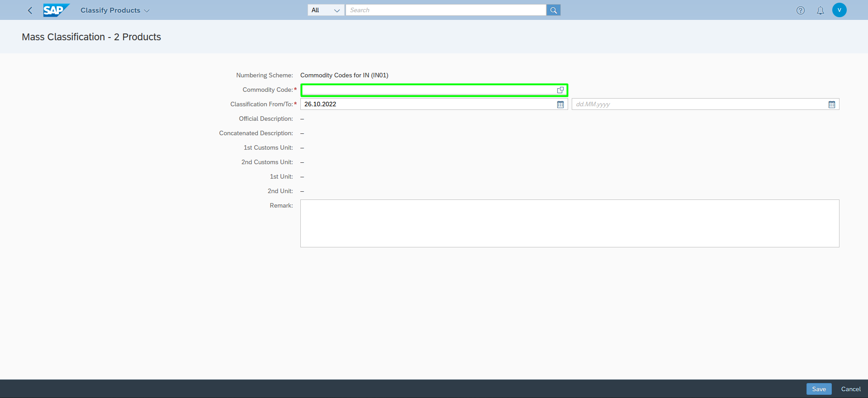The height and width of the screenshot is (398, 868).
Task: Click the 'Commodity Code:' label
Action: [268, 90]
